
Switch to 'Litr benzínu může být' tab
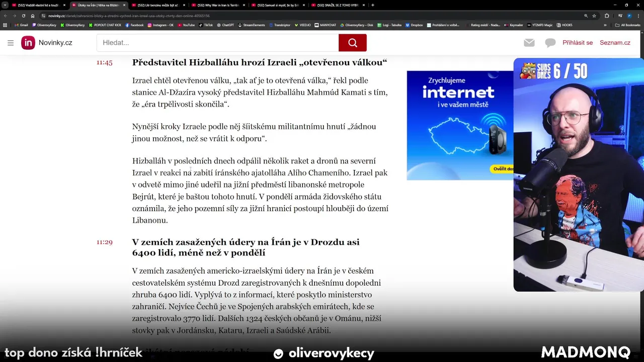click(x=158, y=5)
